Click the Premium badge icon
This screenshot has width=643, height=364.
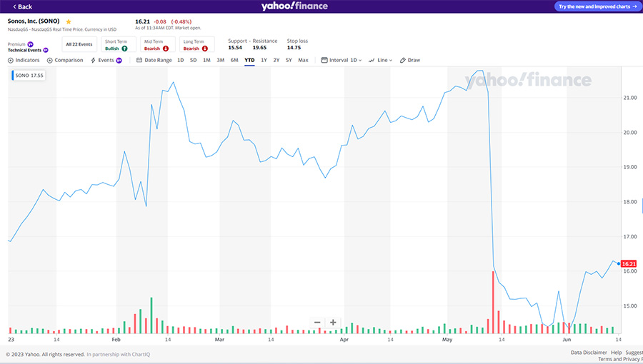point(30,44)
